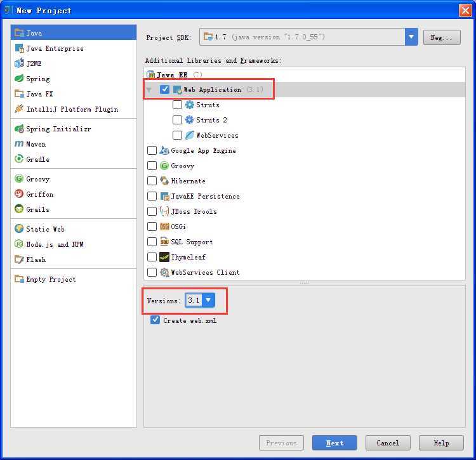
Task: Toggle the Create web.xml checkbox
Action: tap(155, 320)
